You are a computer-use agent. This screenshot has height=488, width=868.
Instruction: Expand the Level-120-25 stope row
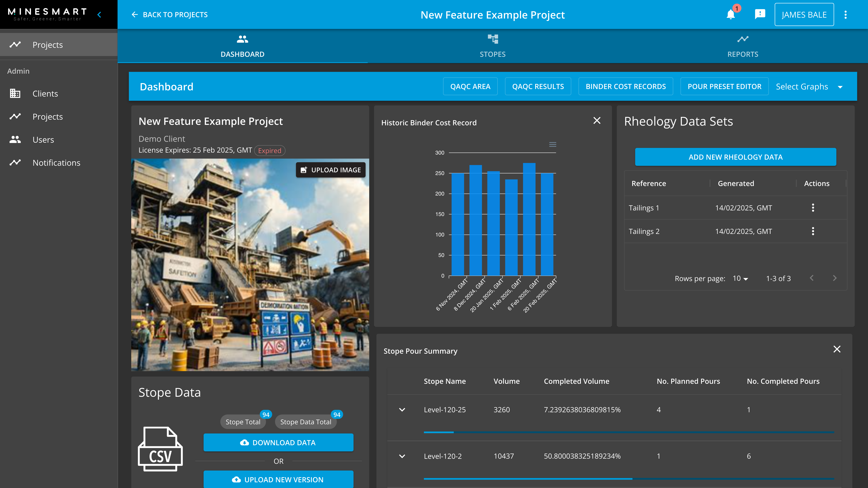402,410
